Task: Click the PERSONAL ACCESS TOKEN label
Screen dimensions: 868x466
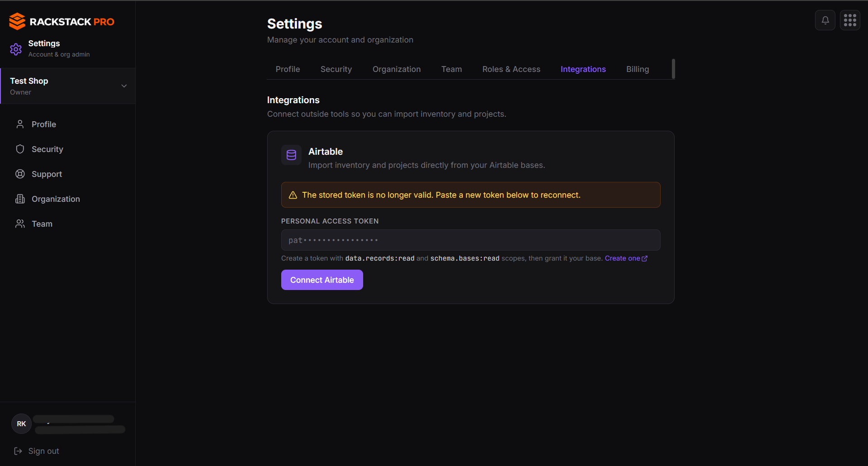Action: [x=330, y=221]
